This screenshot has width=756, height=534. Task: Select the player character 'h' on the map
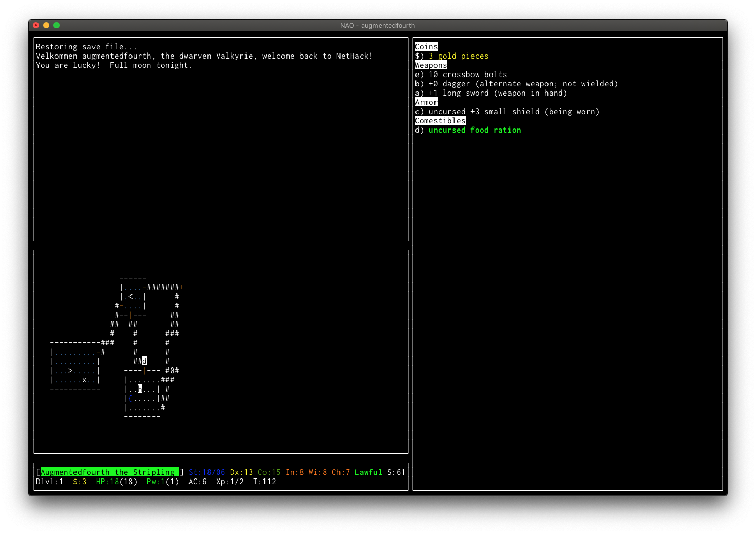(x=139, y=389)
